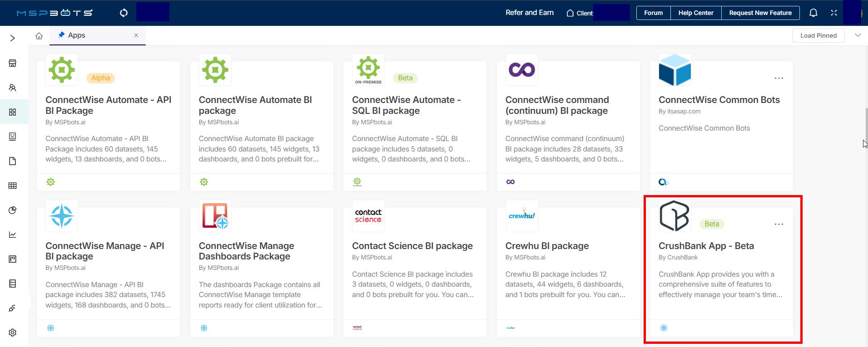The width and height of the screenshot is (868, 347).
Task: Toggle fullscreen mode icon in header
Action: pos(834,13)
